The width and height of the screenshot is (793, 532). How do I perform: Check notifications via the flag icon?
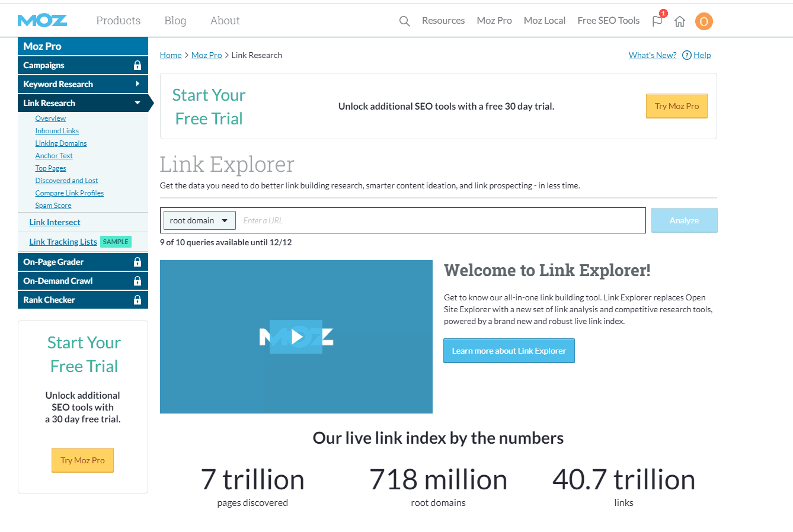657,20
